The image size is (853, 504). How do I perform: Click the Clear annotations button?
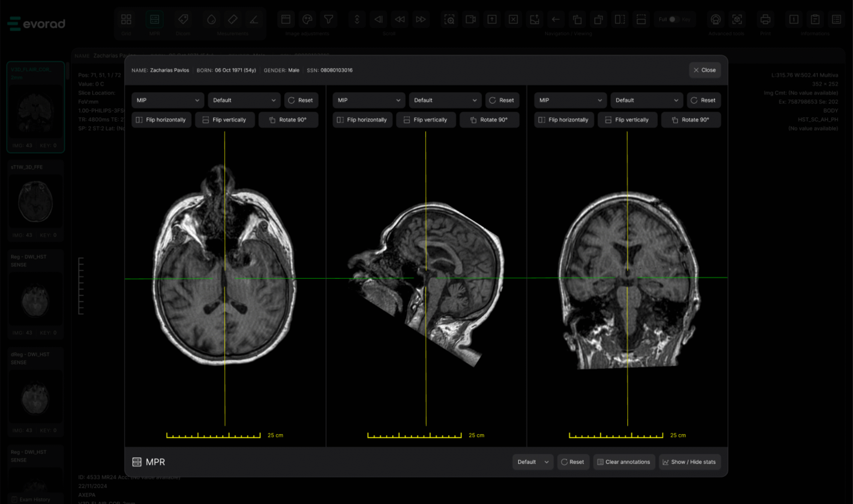pyautogui.click(x=624, y=462)
